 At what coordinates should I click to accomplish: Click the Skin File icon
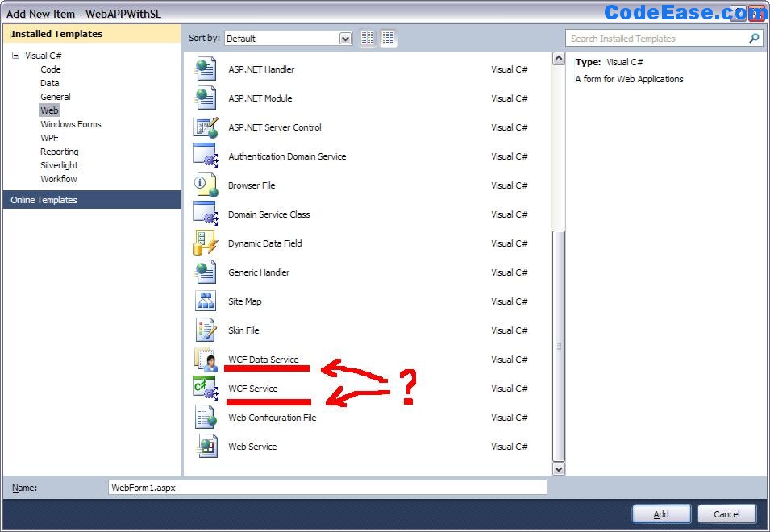coord(206,330)
